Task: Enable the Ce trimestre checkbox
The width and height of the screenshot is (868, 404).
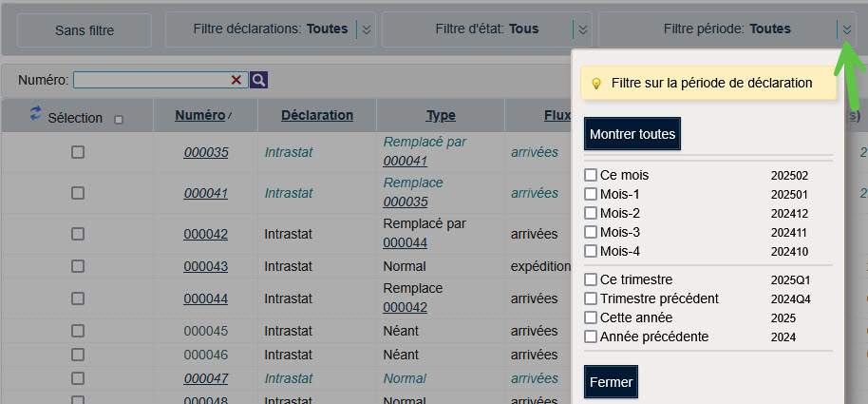Action: click(x=591, y=279)
